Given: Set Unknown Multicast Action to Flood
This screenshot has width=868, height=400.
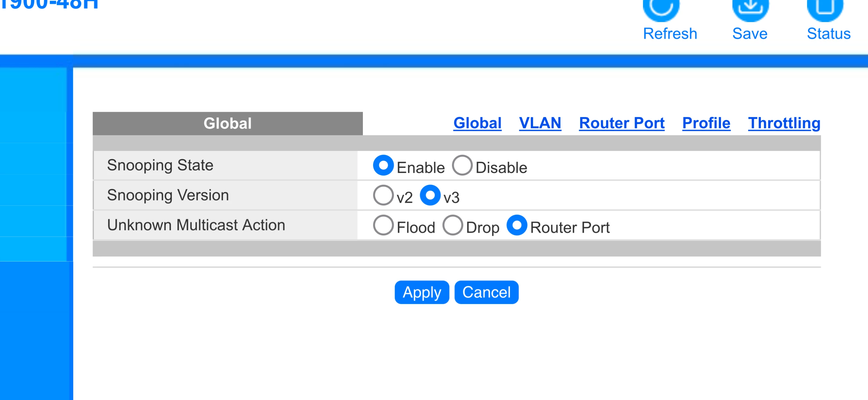Looking at the screenshot, I should pyautogui.click(x=383, y=225).
